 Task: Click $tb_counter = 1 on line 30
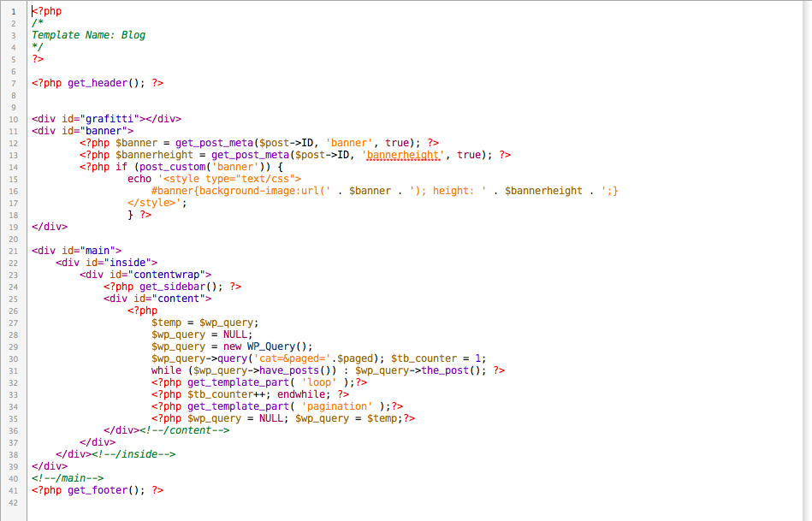pos(439,358)
